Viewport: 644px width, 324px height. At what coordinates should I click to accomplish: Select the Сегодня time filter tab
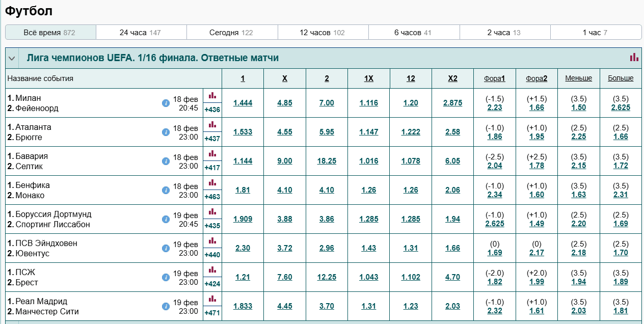(231, 33)
